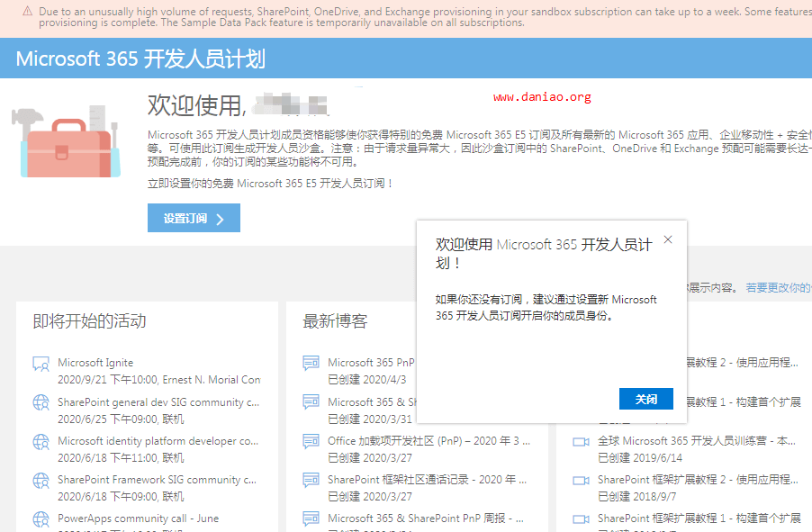The width and height of the screenshot is (812, 532).
Task: Click the 设置订阅 button
Action: [194, 218]
